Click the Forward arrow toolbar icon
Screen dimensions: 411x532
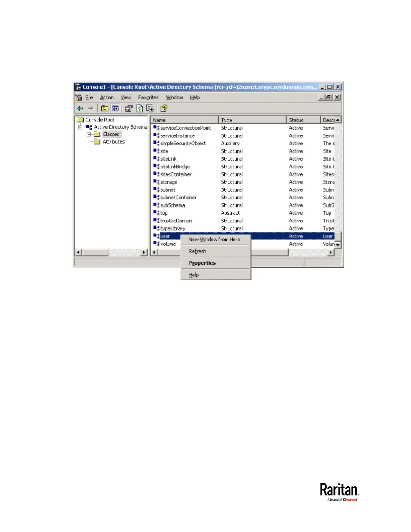pos(90,108)
